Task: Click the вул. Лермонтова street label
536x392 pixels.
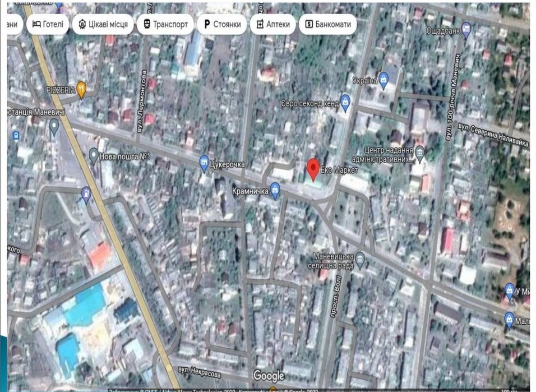Action: point(142,102)
